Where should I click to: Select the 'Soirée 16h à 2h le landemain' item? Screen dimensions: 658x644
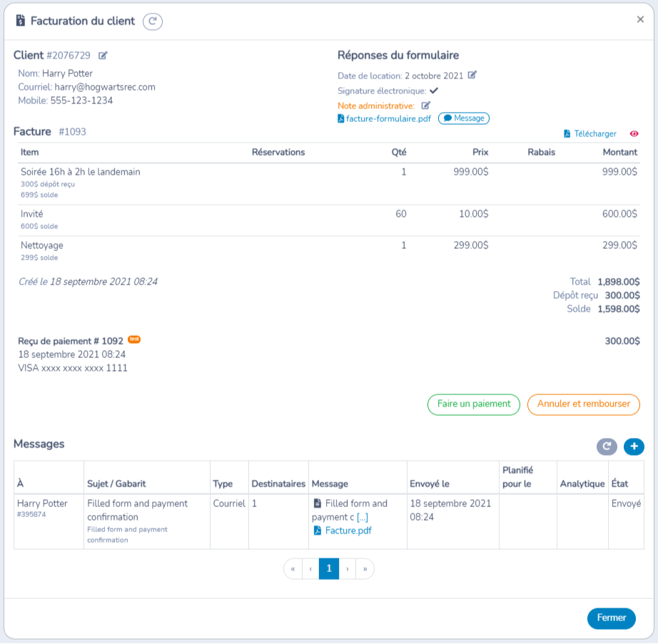click(x=80, y=172)
